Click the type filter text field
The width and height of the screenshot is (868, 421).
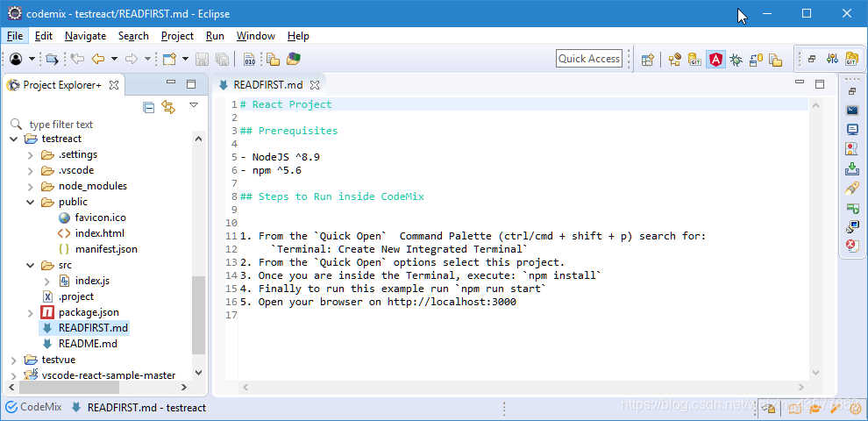(x=108, y=124)
